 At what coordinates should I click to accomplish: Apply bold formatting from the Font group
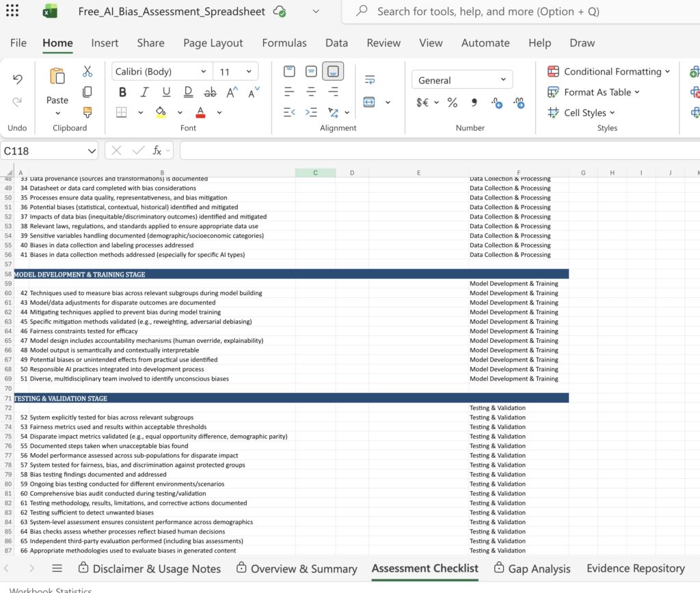coord(123,93)
